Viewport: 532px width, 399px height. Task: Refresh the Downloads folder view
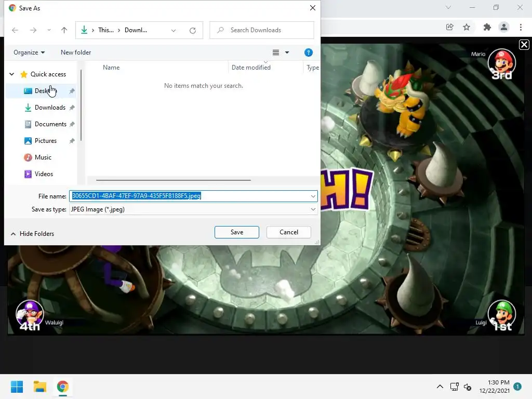click(193, 31)
